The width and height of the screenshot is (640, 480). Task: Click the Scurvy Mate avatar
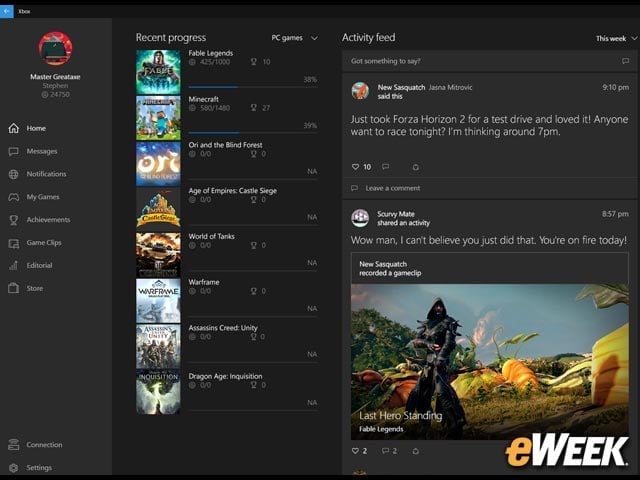[360, 218]
